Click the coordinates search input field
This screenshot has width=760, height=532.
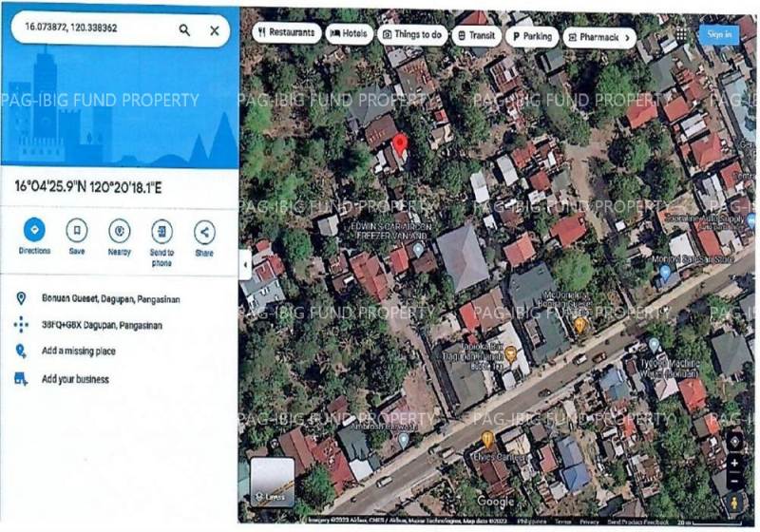pyautogui.click(x=90, y=30)
